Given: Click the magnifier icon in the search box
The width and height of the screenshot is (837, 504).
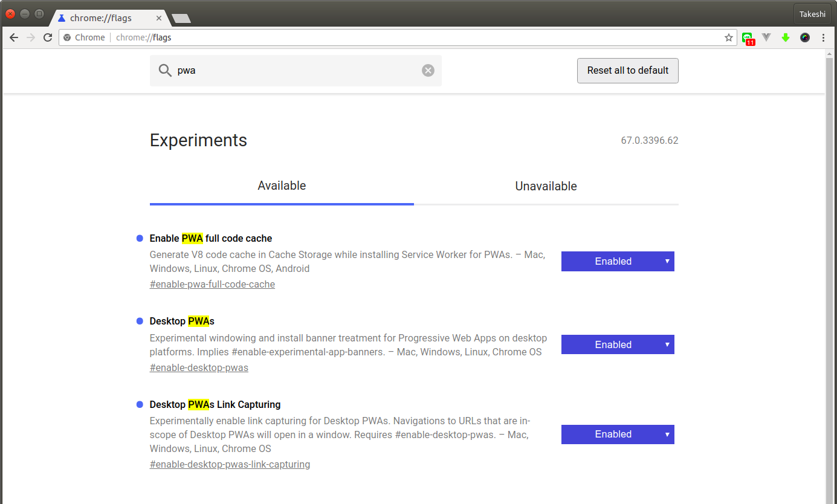Looking at the screenshot, I should [x=165, y=71].
